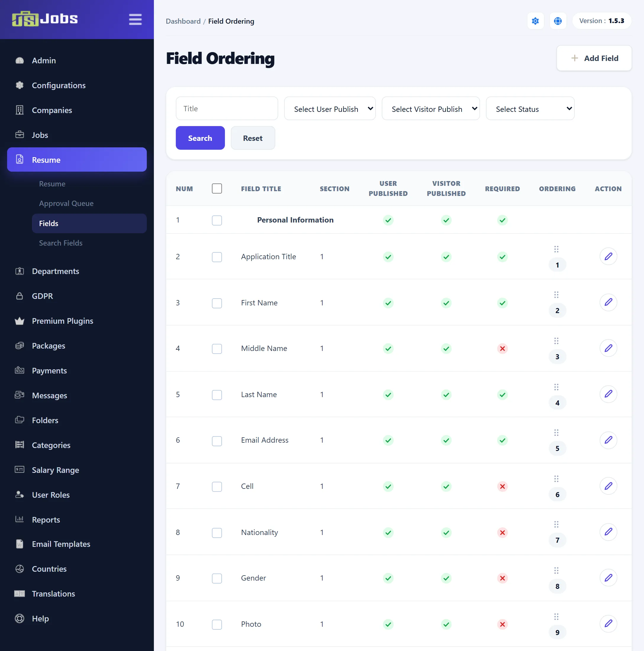This screenshot has height=651, width=644.
Task: Check the select-all checkbox in table header
Action: click(217, 188)
